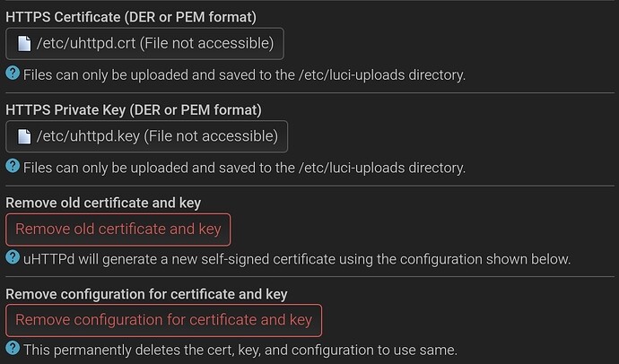This screenshot has width=619, height=364.
Task: Click the HTTPS Certificate (DER or PEM format) label
Action: (131, 15)
